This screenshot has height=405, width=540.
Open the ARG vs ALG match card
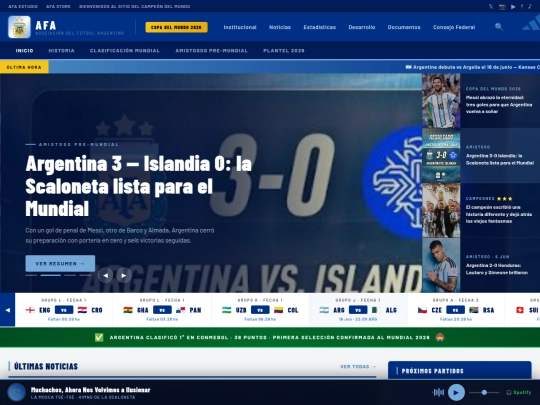point(358,310)
